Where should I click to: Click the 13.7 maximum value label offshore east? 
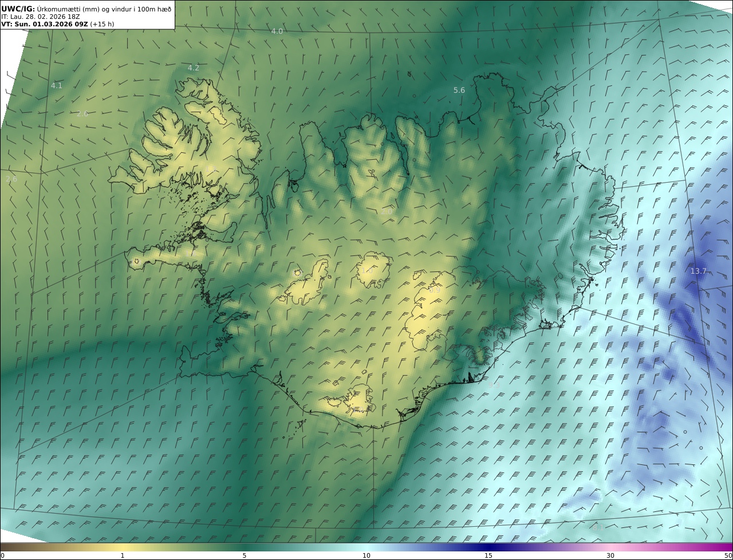pyautogui.click(x=699, y=271)
